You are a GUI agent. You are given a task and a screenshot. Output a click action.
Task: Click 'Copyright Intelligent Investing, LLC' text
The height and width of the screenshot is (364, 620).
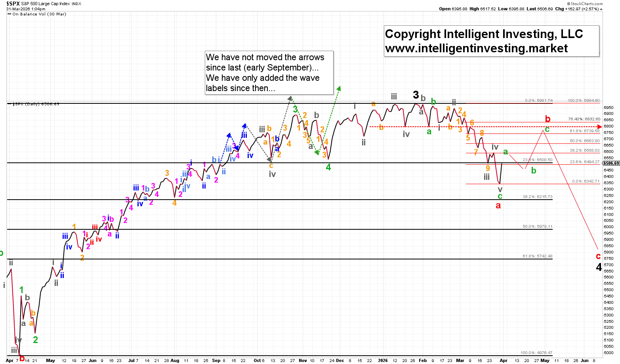tap(484, 34)
